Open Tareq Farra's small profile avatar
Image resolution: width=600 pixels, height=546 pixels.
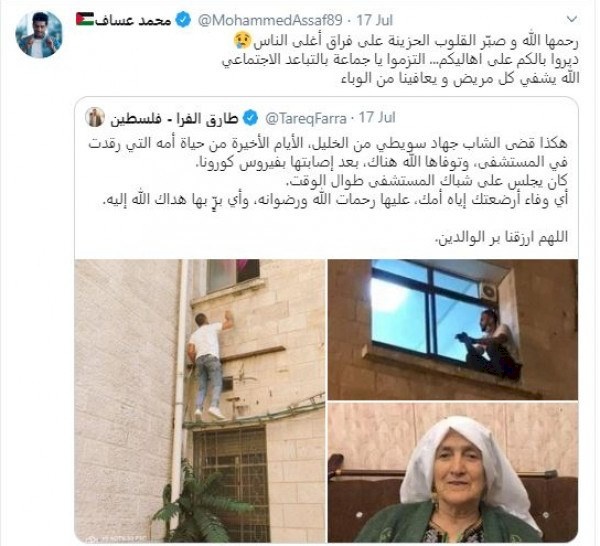tap(95, 117)
